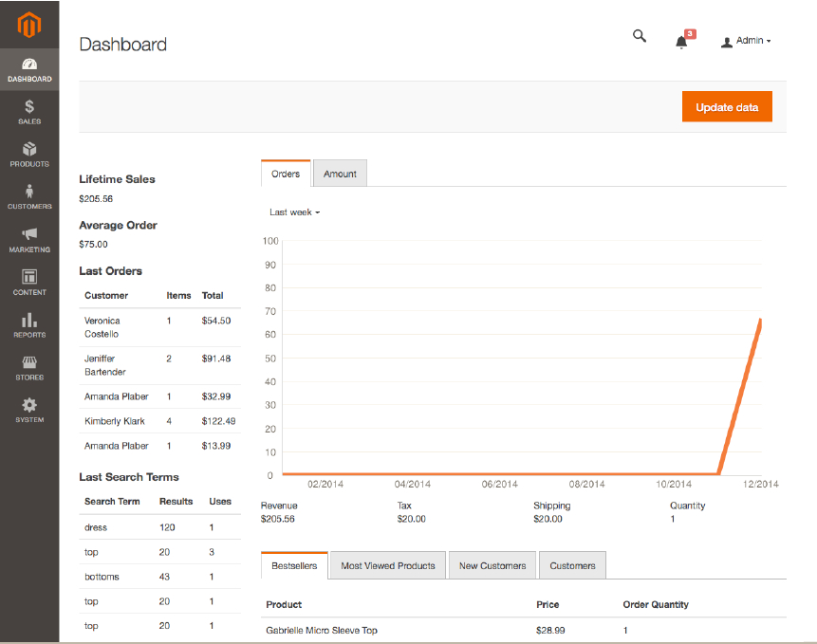This screenshot has width=817, height=644.
Task: Click the Jeniffer Bartender order row
Action: 160,365
